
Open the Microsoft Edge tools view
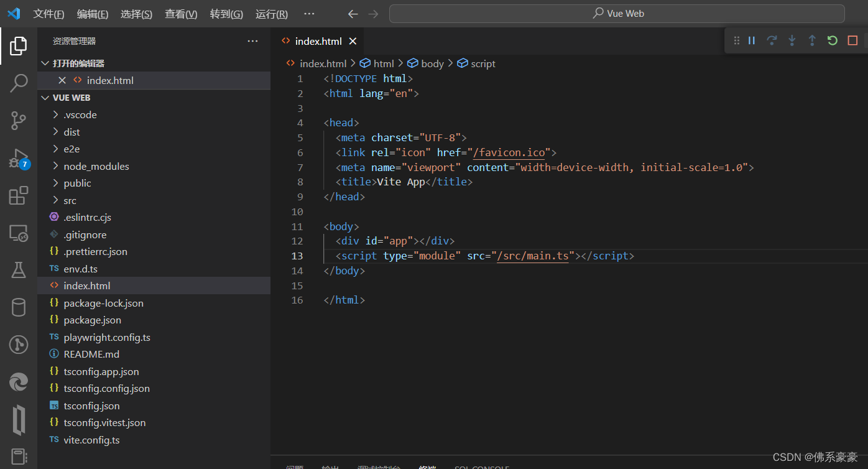19,382
